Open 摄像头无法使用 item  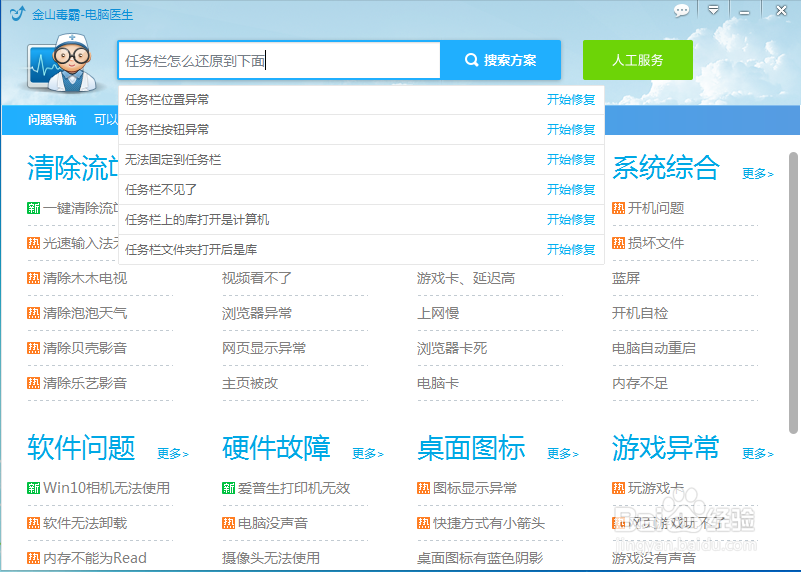click(x=271, y=558)
